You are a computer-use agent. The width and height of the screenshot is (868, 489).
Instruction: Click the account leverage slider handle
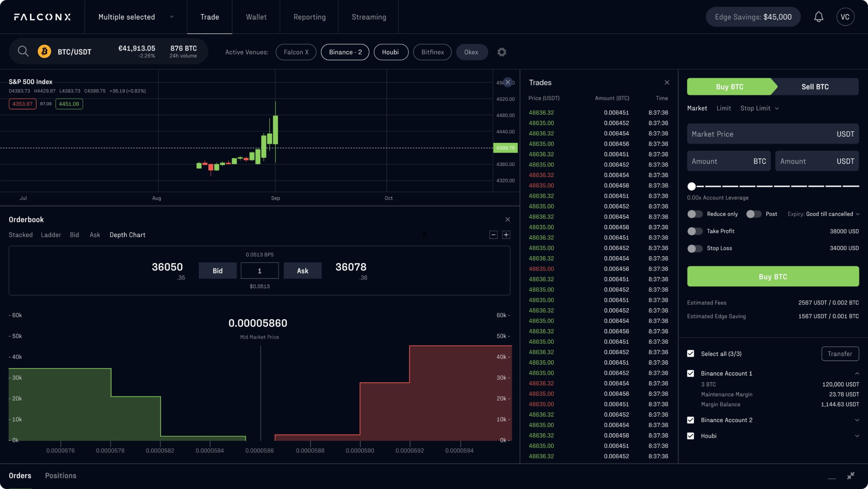[x=692, y=186]
